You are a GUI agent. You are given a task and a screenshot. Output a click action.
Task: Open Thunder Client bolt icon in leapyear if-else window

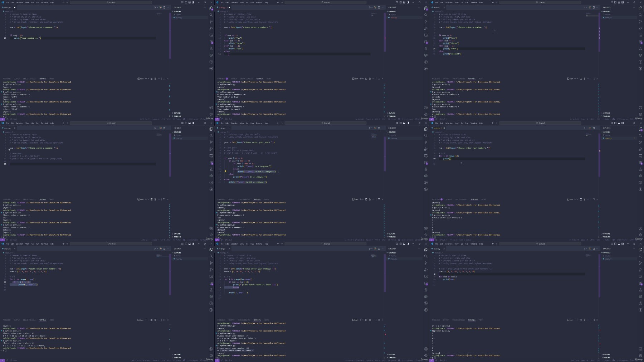(x=426, y=189)
